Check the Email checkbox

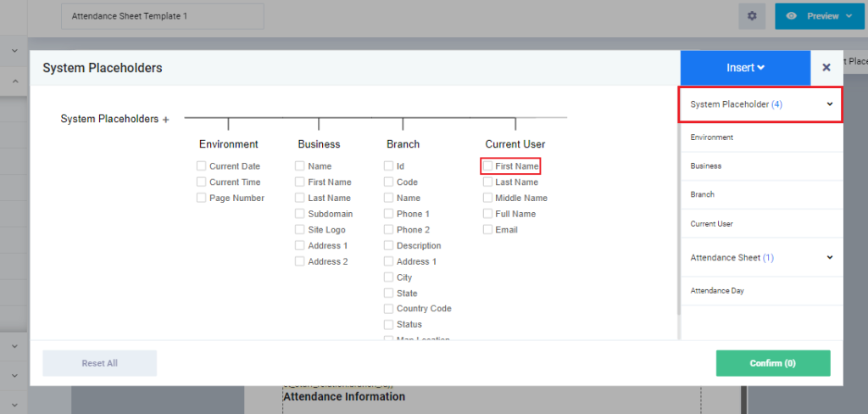click(x=487, y=229)
